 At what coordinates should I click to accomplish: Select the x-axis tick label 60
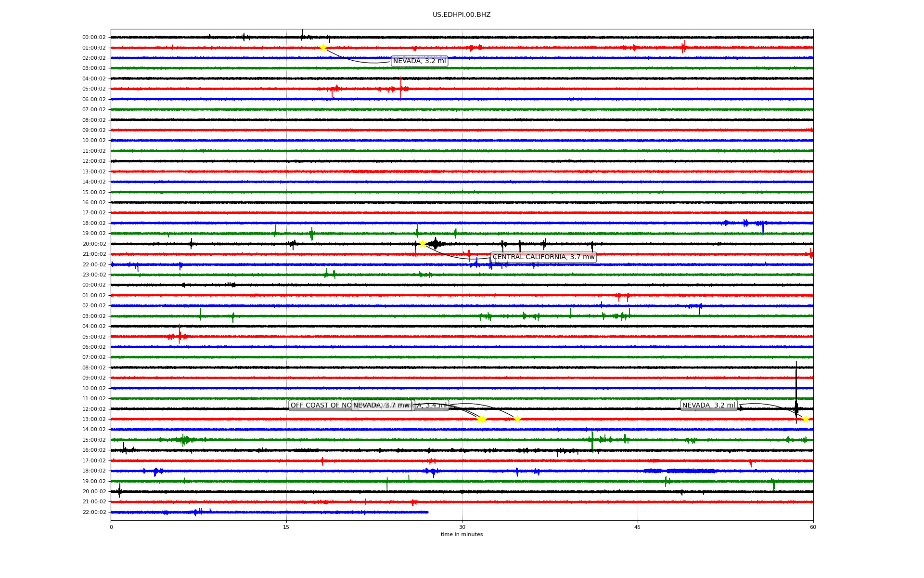coord(813,527)
